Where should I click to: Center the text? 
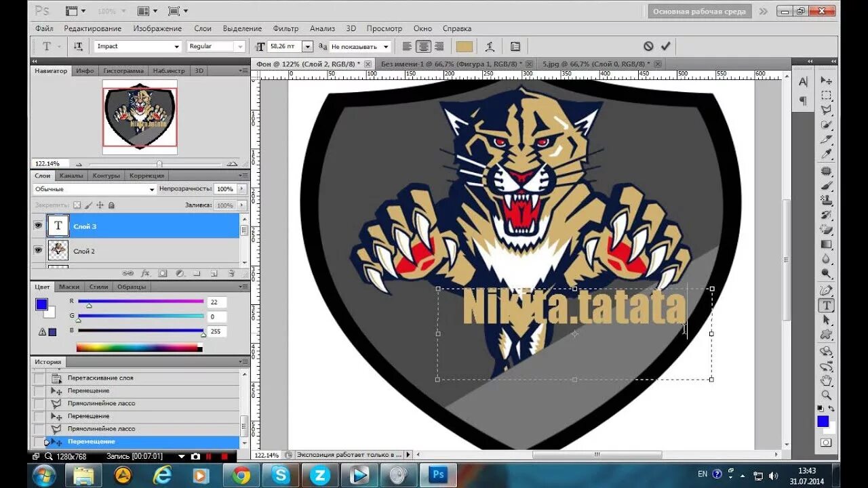coord(423,46)
